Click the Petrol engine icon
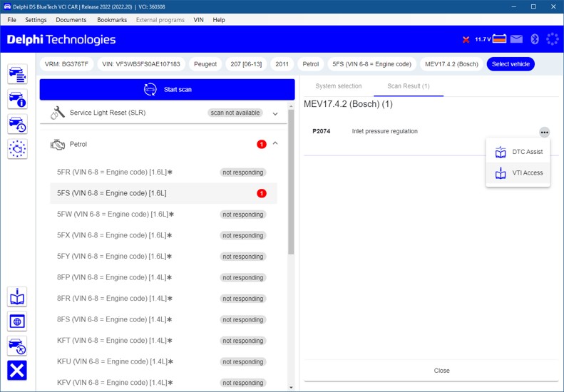The width and height of the screenshot is (564, 392). 58,145
